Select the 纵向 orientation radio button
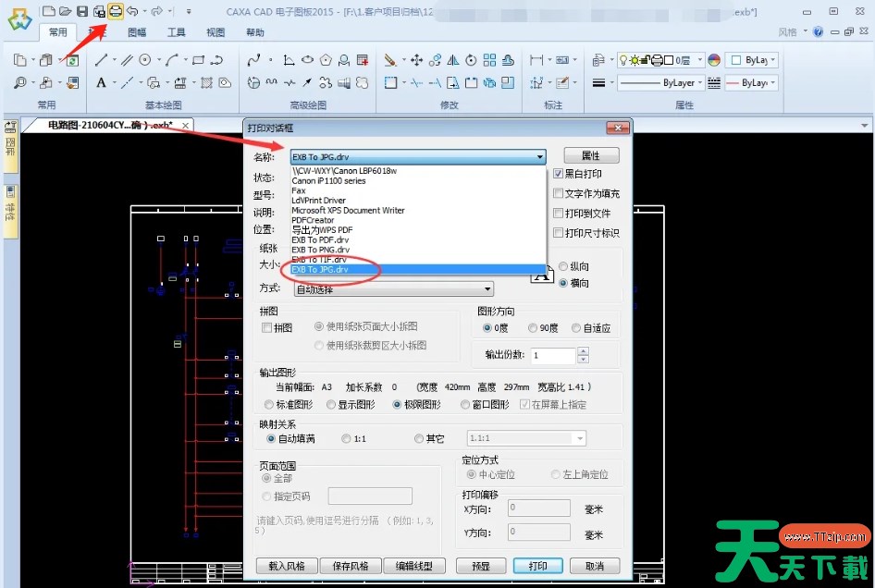 coord(563,266)
